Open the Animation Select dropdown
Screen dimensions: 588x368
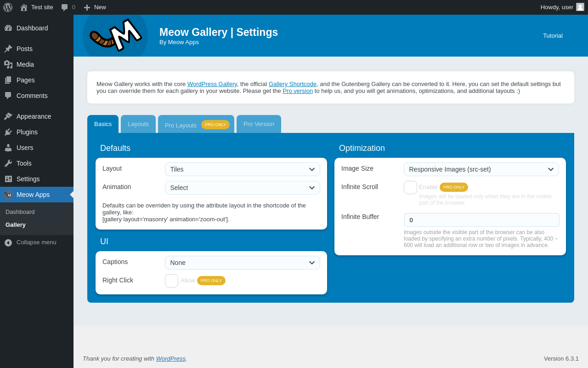tap(243, 188)
